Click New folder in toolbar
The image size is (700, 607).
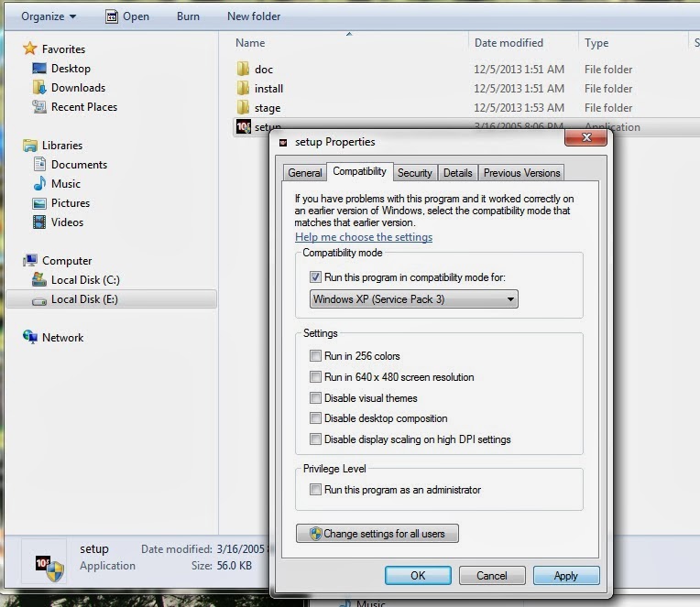pyautogui.click(x=254, y=16)
